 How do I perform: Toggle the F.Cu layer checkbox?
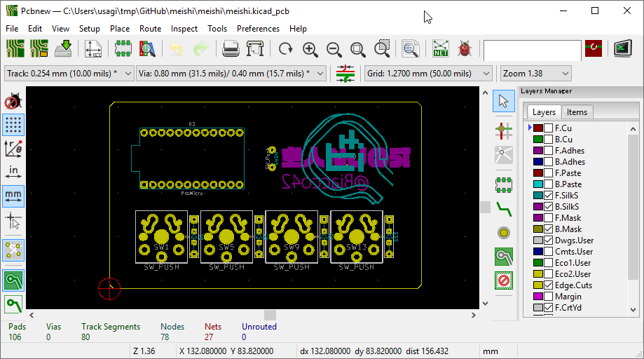pyautogui.click(x=548, y=128)
